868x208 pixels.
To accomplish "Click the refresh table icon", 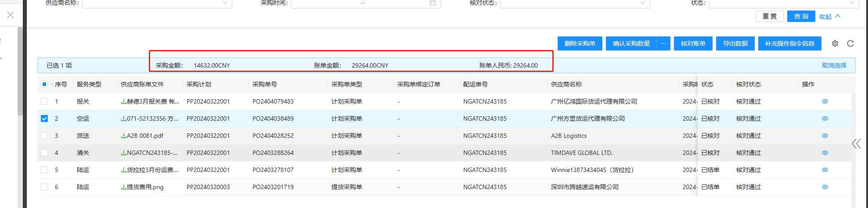I will point(850,43).
